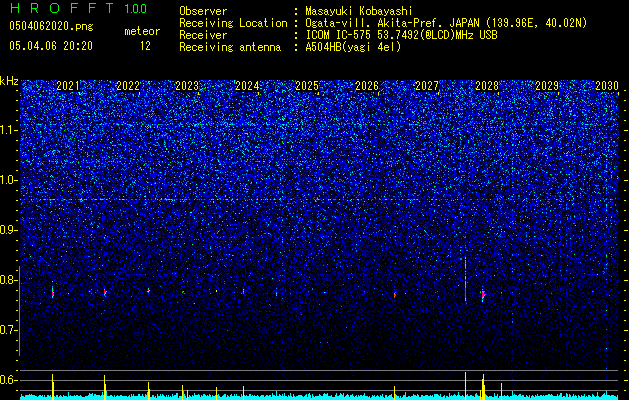Screen dimensions: 629x400
Task: Click the tallest yellow intensity spike before 2028
Action: (x=465, y=386)
